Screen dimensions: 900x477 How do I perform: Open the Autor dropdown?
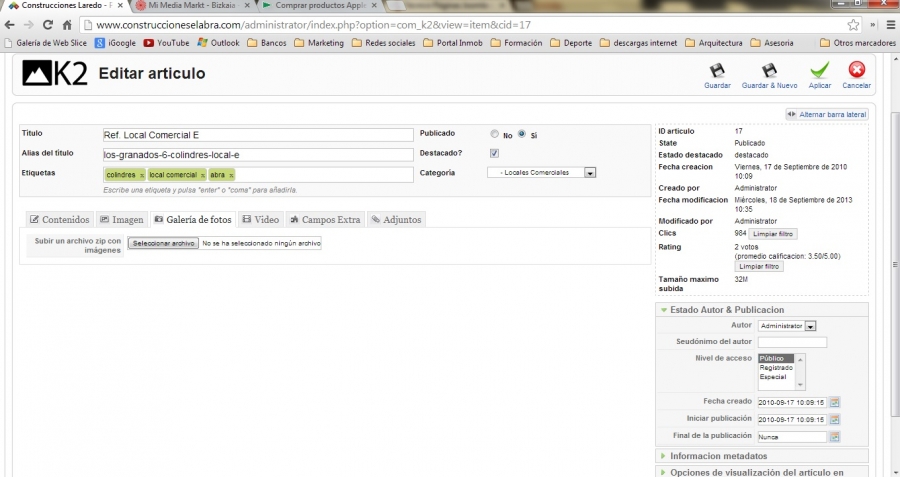(787, 326)
